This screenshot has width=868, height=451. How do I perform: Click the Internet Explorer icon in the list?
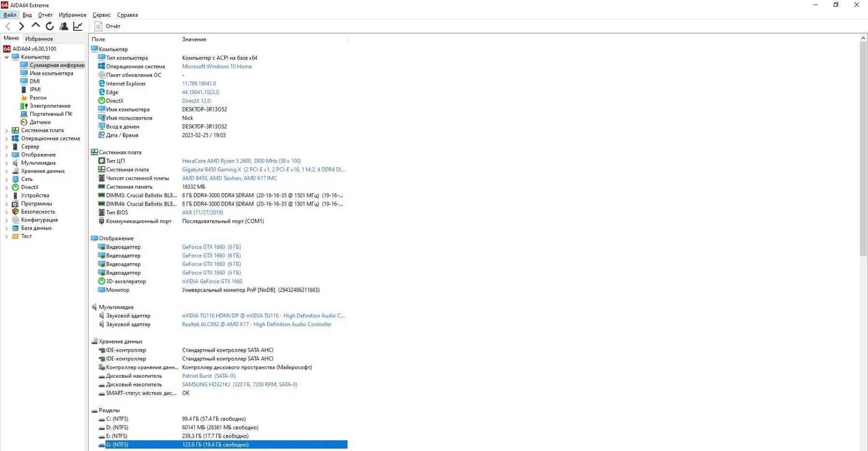(102, 83)
